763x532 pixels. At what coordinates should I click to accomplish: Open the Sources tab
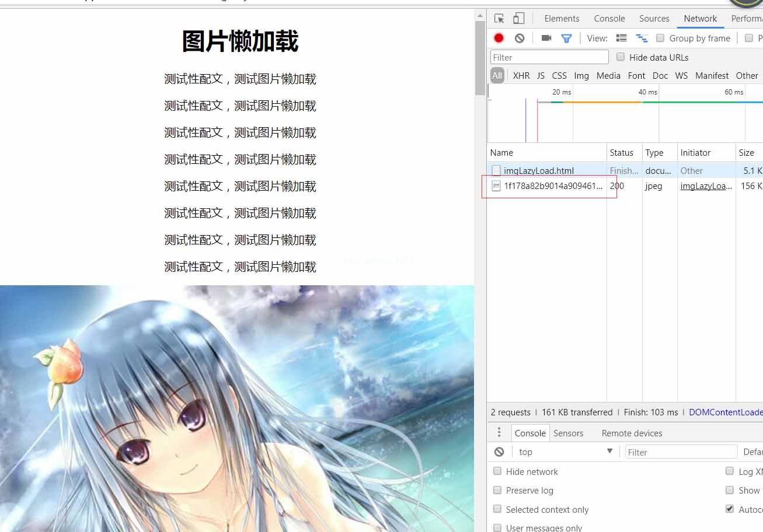[654, 19]
